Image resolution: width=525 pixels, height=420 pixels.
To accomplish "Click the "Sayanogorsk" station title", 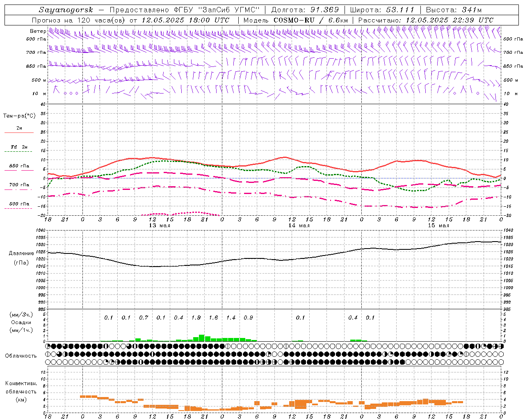I will tap(66, 10).
